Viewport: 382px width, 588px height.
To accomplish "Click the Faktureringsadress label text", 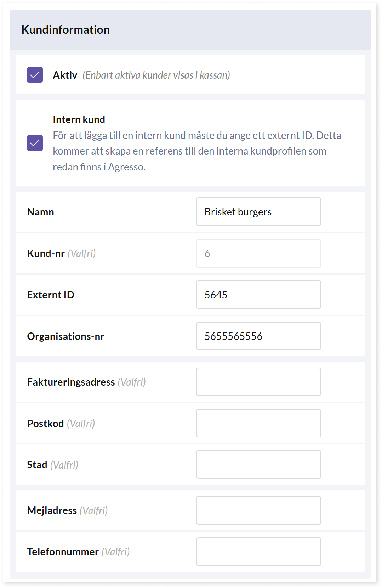I will (x=71, y=382).
